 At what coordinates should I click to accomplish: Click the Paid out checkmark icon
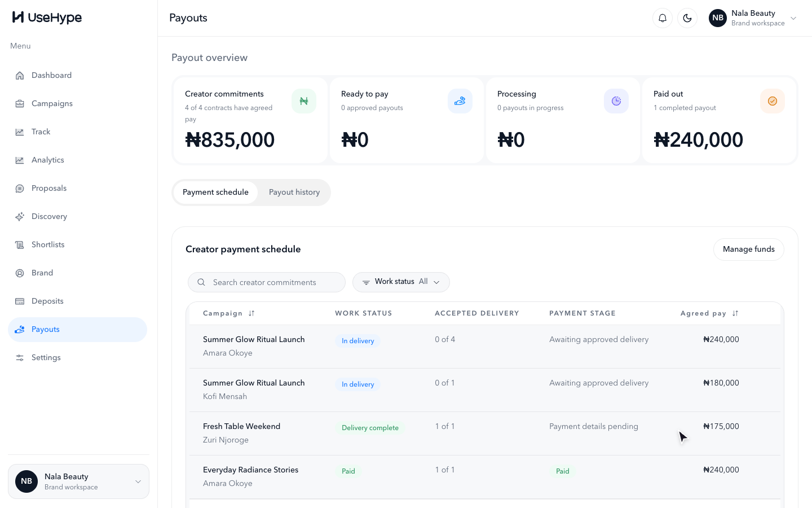tap(773, 101)
